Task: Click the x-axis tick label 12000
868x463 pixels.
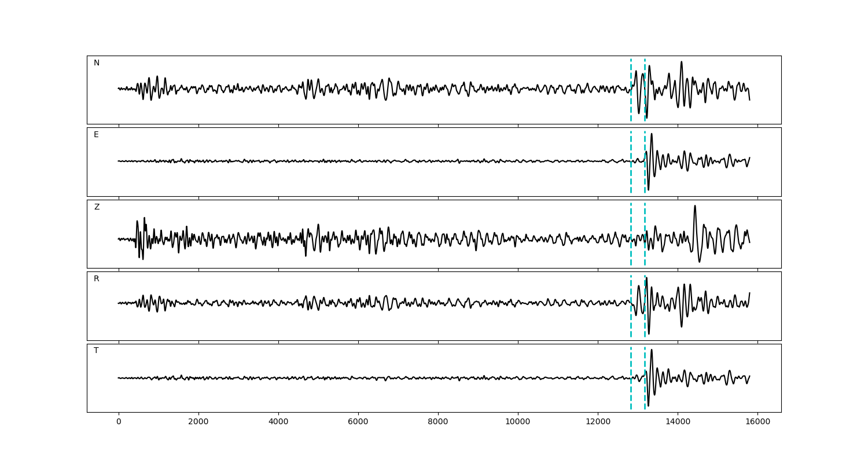Action: (x=598, y=422)
